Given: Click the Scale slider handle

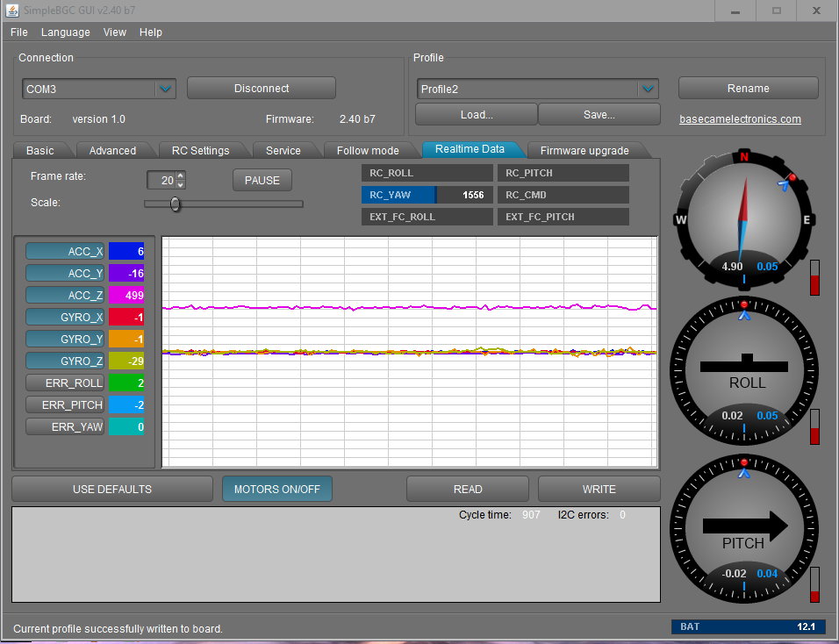Looking at the screenshot, I should (176, 204).
